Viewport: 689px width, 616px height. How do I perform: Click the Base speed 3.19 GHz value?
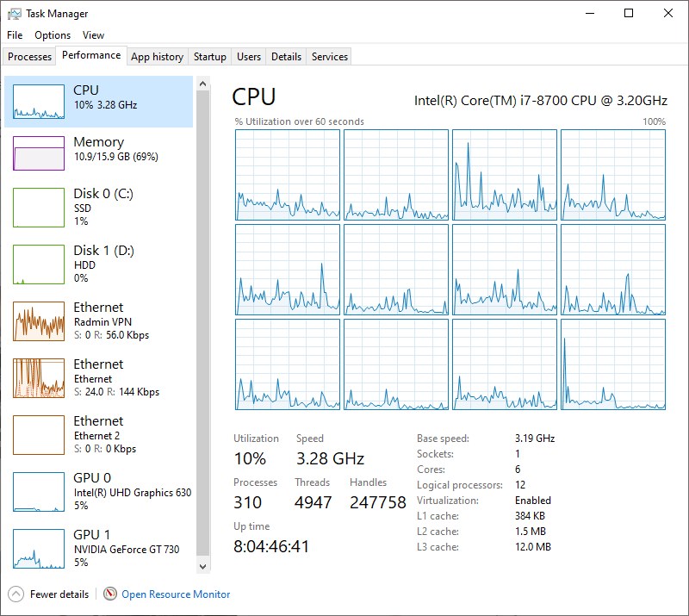tap(535, 439)
